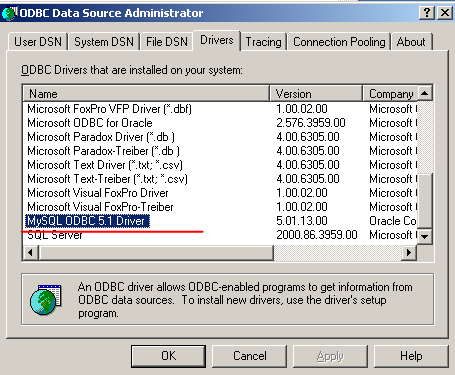Click the vertical scrollbar down arrow
Screen dimensions: 455x375
[x=425, y=236]
